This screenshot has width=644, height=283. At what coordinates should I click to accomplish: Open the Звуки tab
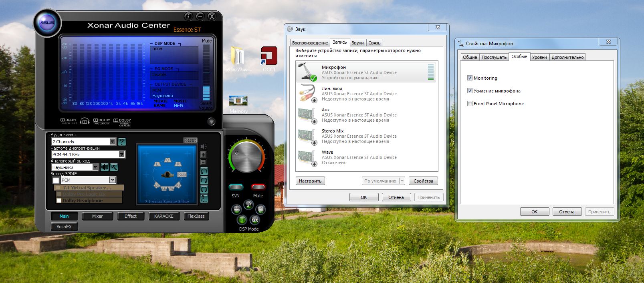[x=357, y=43]
